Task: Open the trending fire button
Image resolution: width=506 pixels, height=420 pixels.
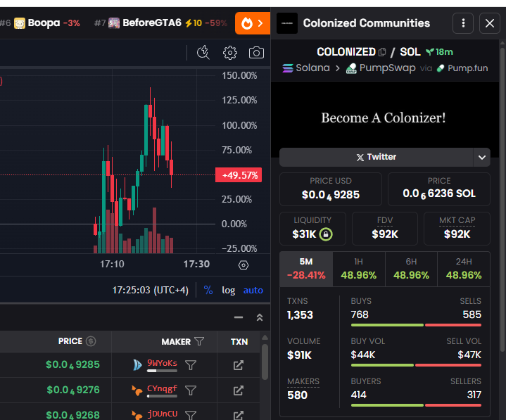Action: (253, 23)
